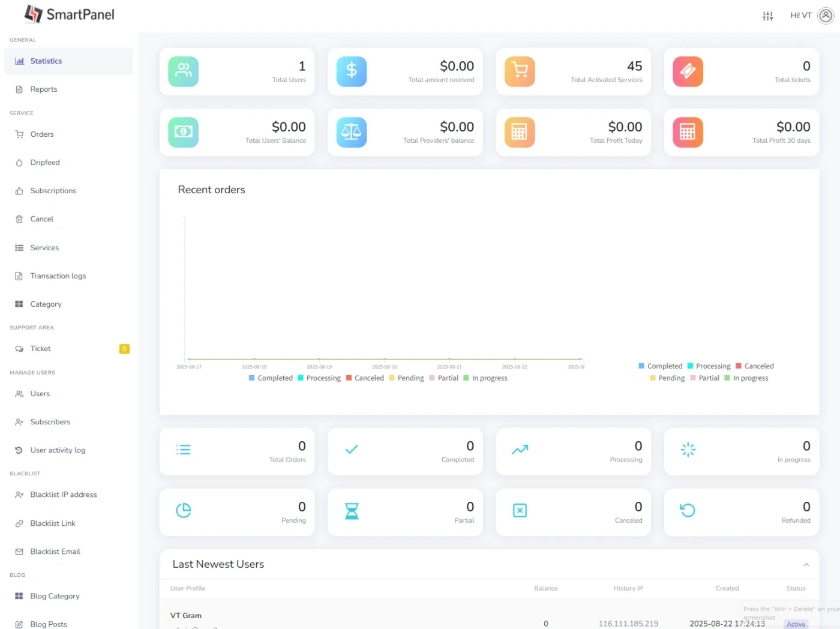Toggle Pending series in bar chart legend
Image resolution: width=840 pixels, height=629 pixels.
click(x=406, y=378)
